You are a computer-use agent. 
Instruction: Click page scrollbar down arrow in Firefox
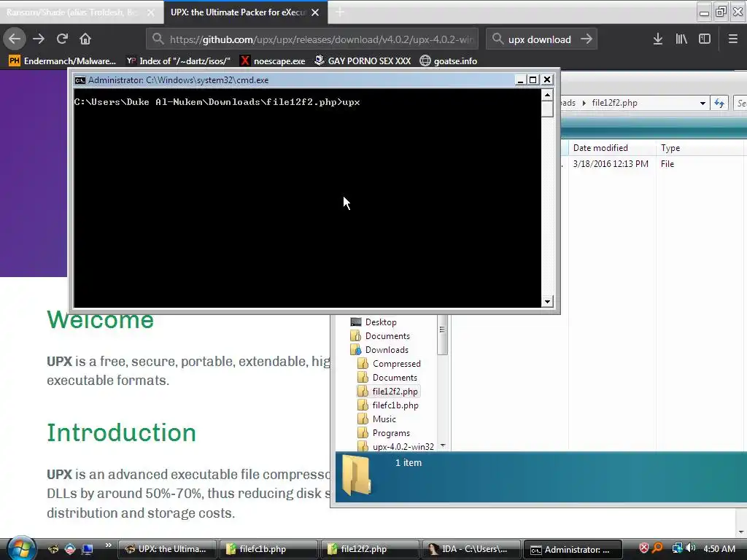[741, 532]
